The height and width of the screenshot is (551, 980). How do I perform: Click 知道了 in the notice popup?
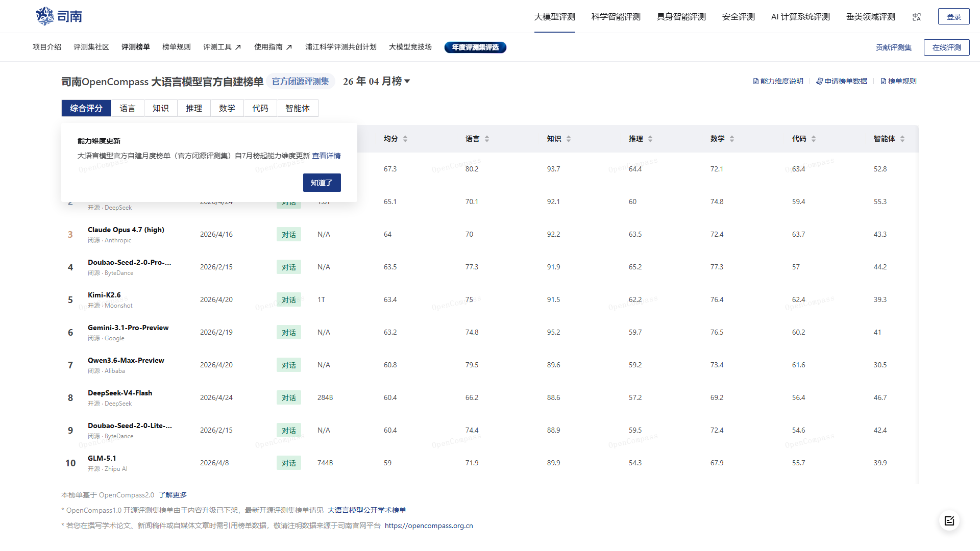pyautogui.click(x=322, y=183)
